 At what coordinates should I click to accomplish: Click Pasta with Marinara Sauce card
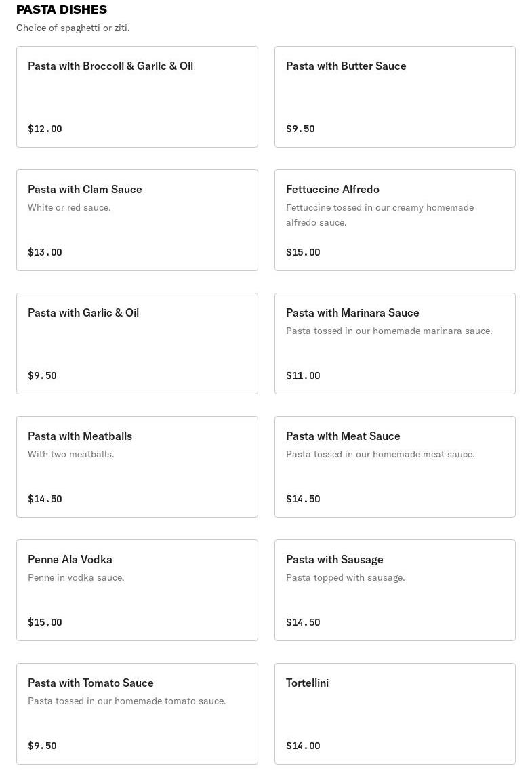394,344
